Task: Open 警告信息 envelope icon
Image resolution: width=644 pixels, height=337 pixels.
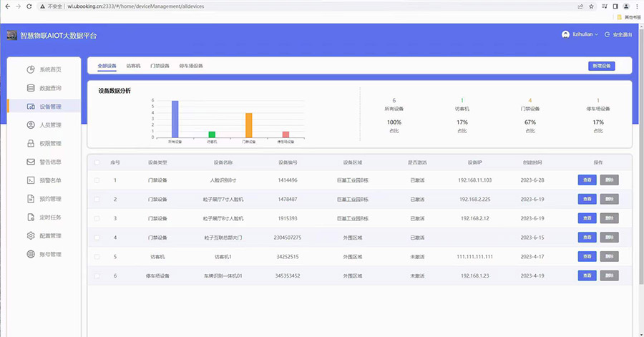Action: pos(31,162)
